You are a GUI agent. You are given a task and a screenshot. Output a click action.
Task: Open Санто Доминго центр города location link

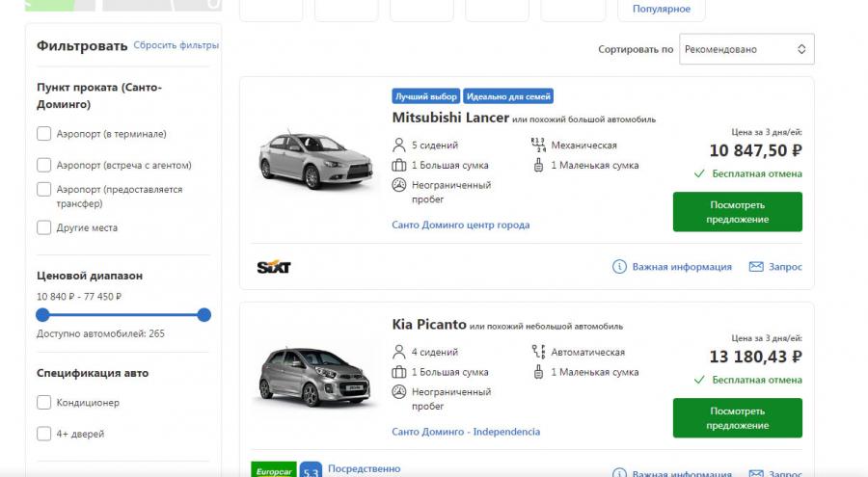coord(461,225)
